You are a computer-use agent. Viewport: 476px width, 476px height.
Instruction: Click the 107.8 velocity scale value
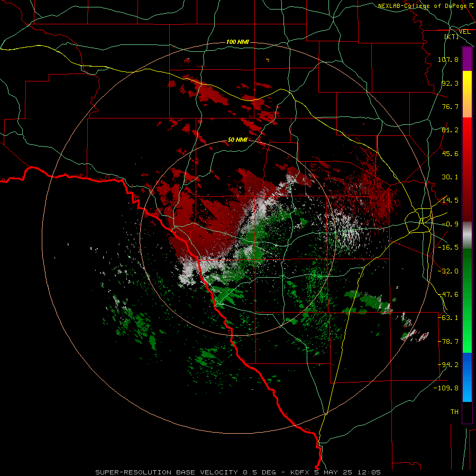tap(448, 59)
